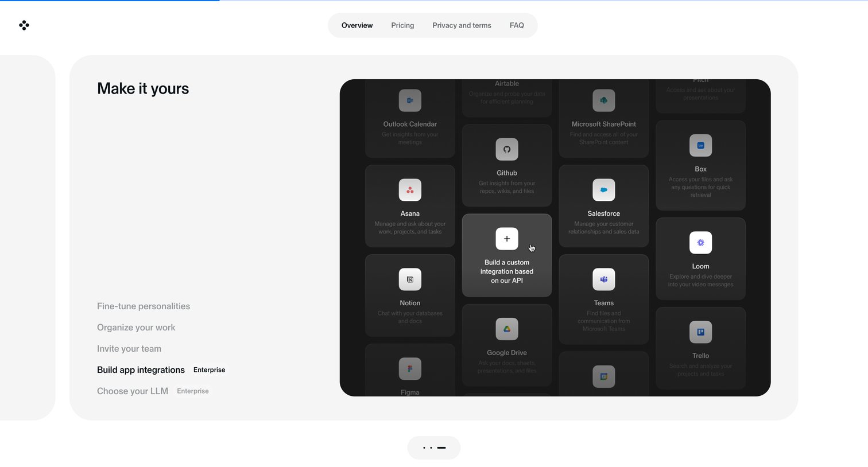Click the active third carousel indicator dash
This screenshot has height=467, width=868.
pos(441,447)
